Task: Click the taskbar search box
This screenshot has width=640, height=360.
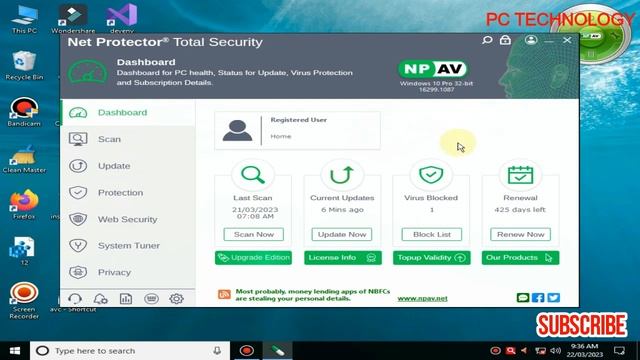Action: (130, 351)
